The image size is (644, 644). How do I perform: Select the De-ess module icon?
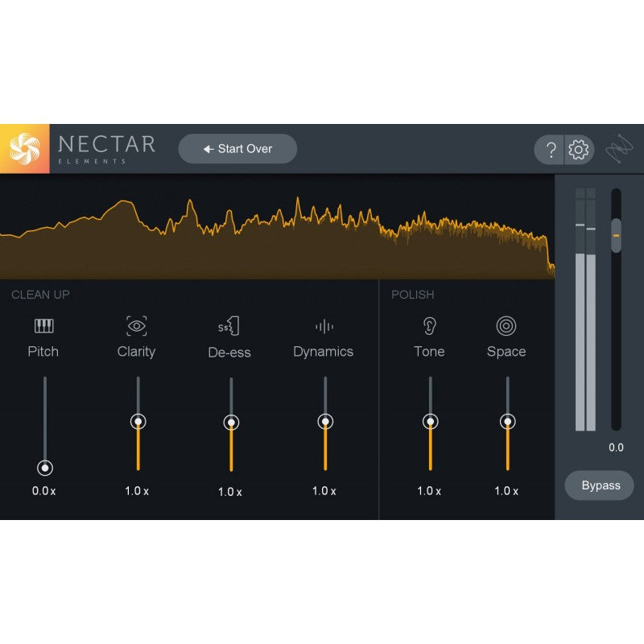tap(230, 326)
